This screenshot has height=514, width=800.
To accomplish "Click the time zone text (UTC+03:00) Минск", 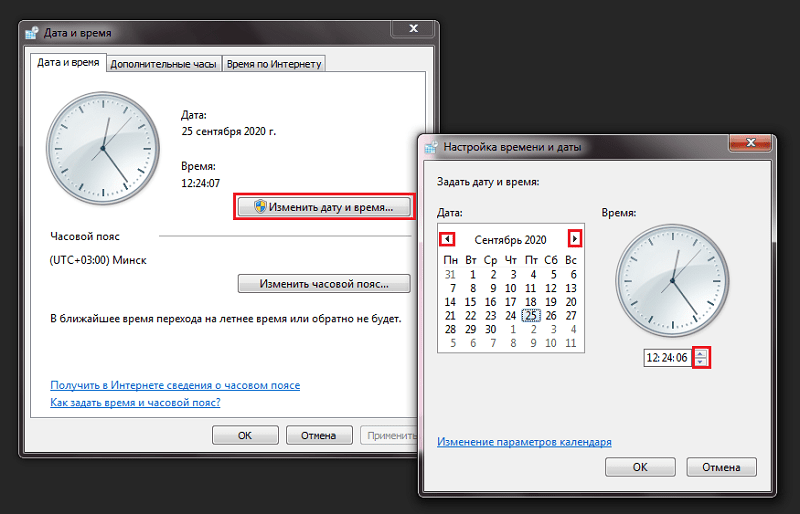I will [x=98, y=260].
